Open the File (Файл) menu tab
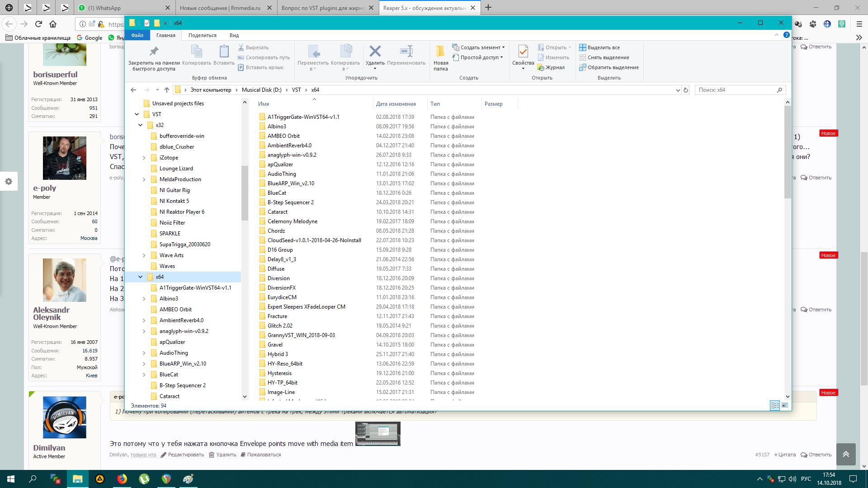The height and width of the screenshot is (488, 868). [137, 35]
